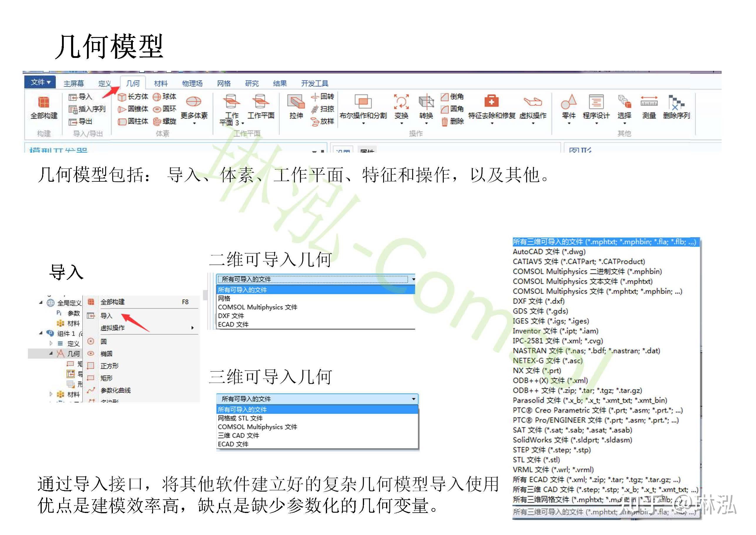Click the 删除序列 delete sequence icon
Viewport: 756px width, 535px height.
[676, 102]
